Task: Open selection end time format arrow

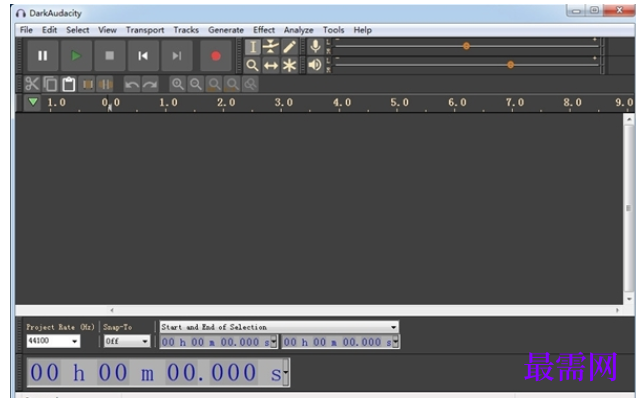Action: pyautogui.click(x=396, y=342)
